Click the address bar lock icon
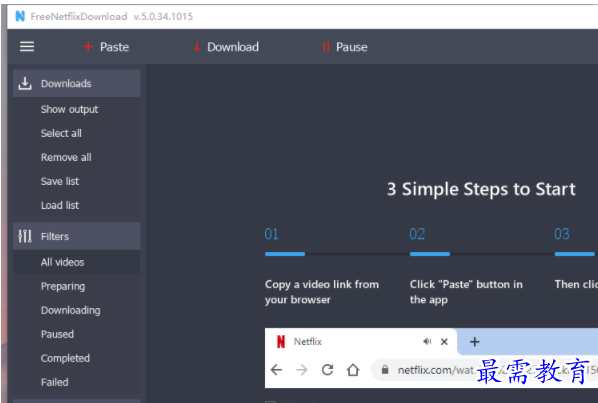 [385, 369]
